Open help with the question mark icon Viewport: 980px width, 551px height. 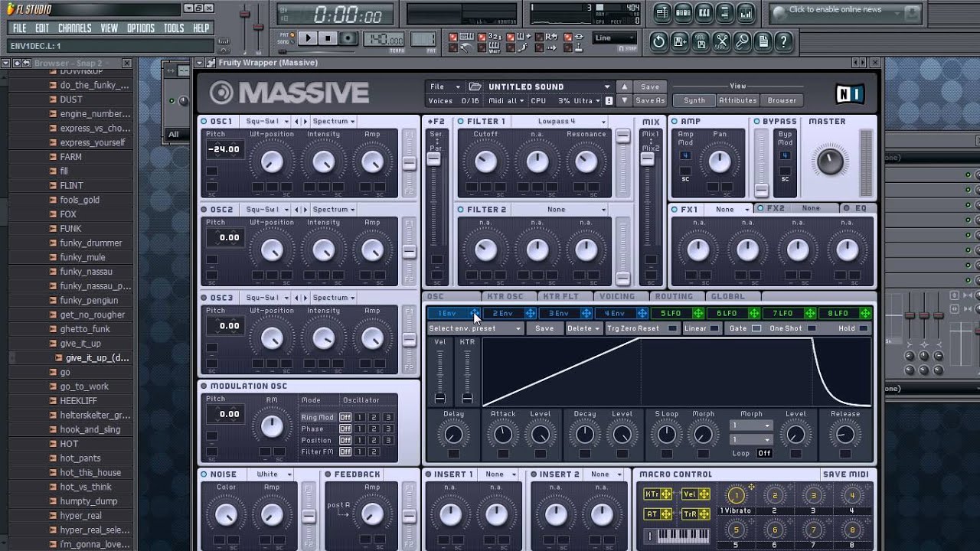tap(783, 41)
